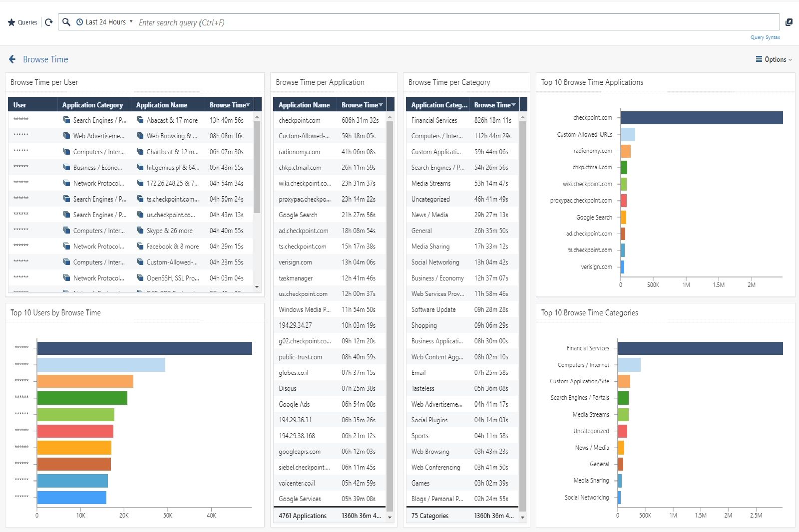Click the magnifier search icon
This screenshot has height=532, width=799.
(x=66, y=22)
